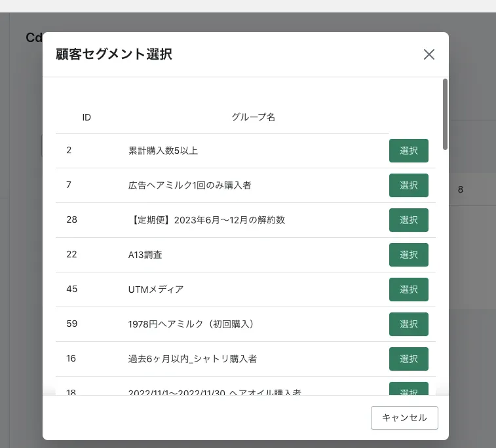Click the ID cell showing 28
The image size is (496, 448).
tap(71, 220)
